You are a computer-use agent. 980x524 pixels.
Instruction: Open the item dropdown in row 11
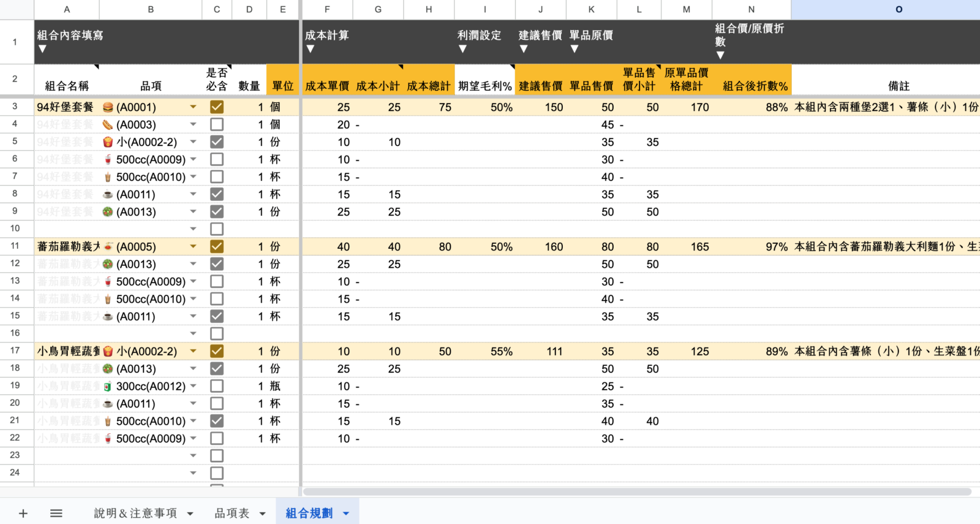tap(194, 247)
